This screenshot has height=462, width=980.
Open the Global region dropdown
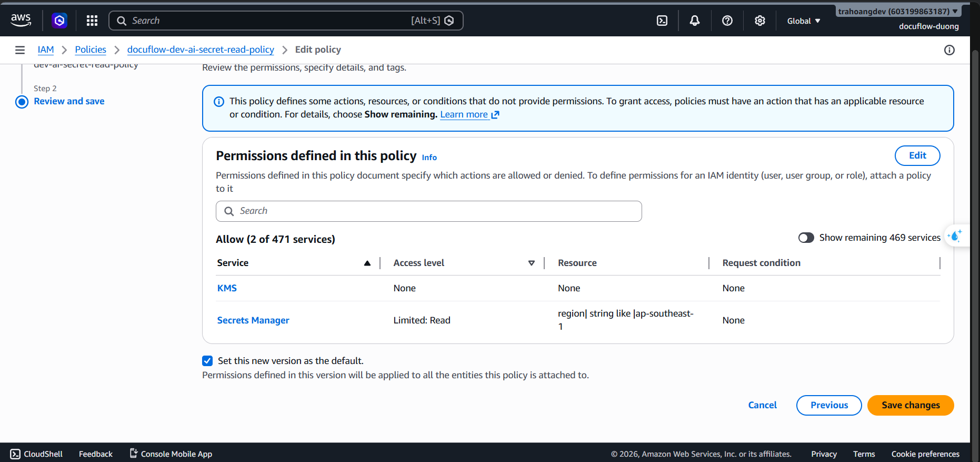(804, 21)
